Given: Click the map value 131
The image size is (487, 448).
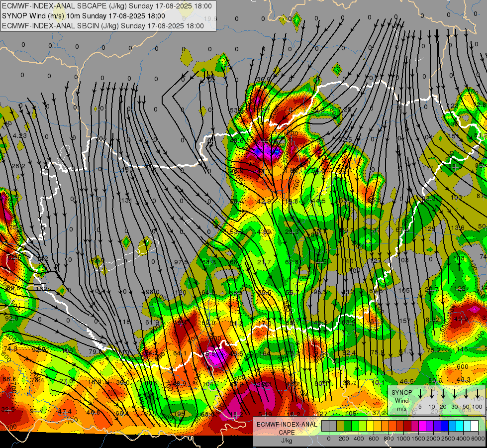Looking at the screenshot, I should pyautogui.click(x=127, y=200).
